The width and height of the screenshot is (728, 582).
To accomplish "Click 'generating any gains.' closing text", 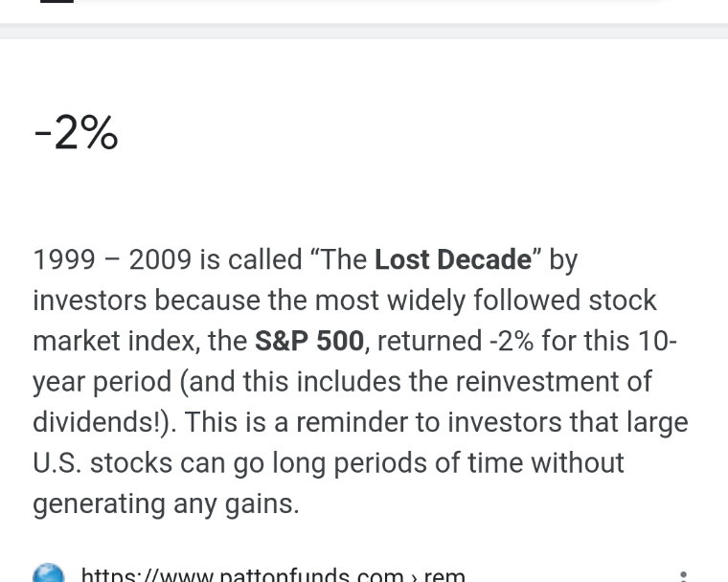I will point(167,504).
